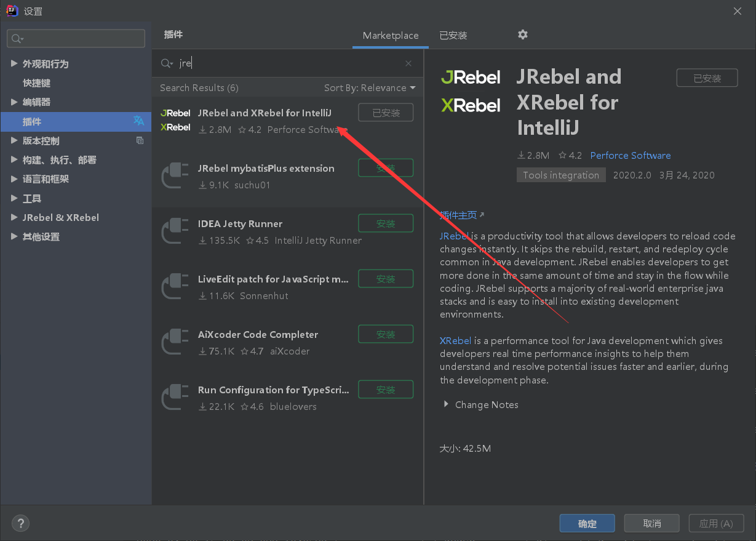Click 安装 for AiXcoder Code Completer
The height and width of the screenshot is (541, 756).
(x=386, y=334)
